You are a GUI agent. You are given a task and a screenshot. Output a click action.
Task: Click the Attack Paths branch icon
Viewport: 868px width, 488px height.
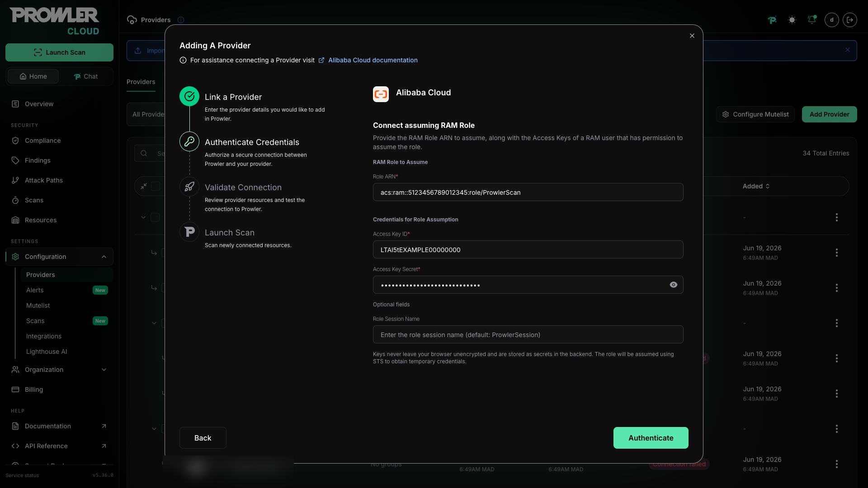coord(15,180)
